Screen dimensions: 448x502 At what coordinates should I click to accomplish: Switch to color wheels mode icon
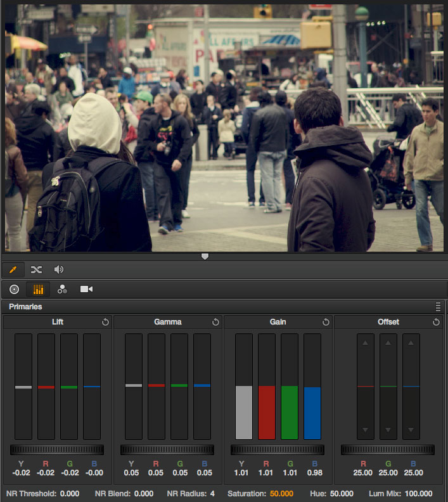click(14, 289)
